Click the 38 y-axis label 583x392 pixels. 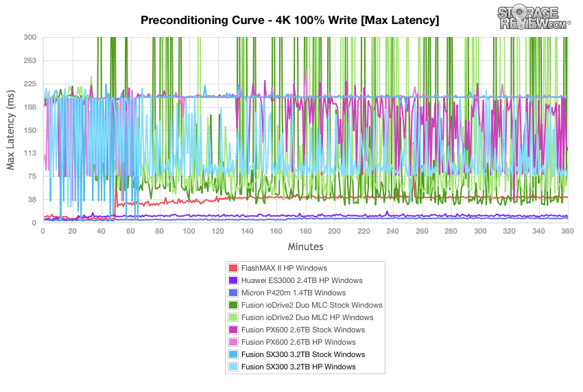pyautogui.click(x=32, y=199)
